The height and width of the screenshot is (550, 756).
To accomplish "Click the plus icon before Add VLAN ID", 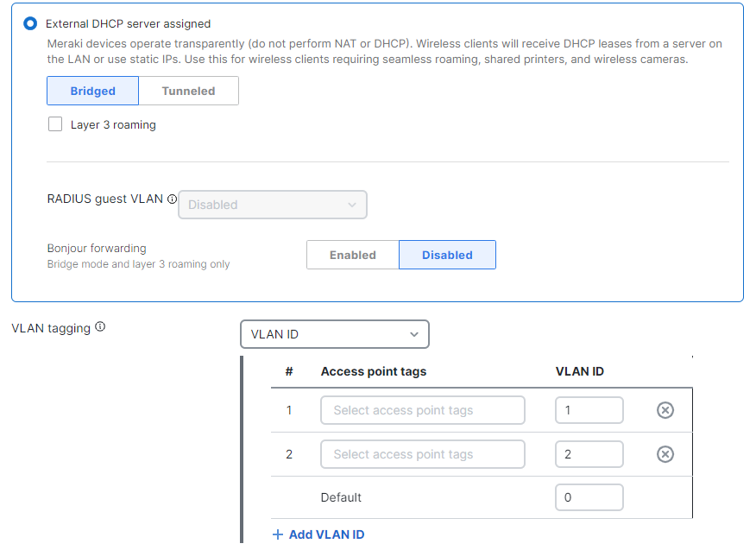I will [x=278, y=535].
